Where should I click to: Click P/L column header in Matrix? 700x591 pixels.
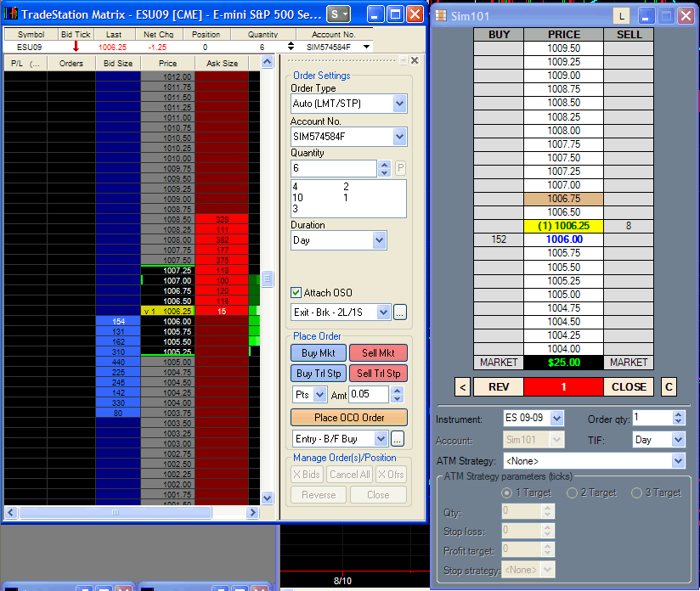(25, 64)
